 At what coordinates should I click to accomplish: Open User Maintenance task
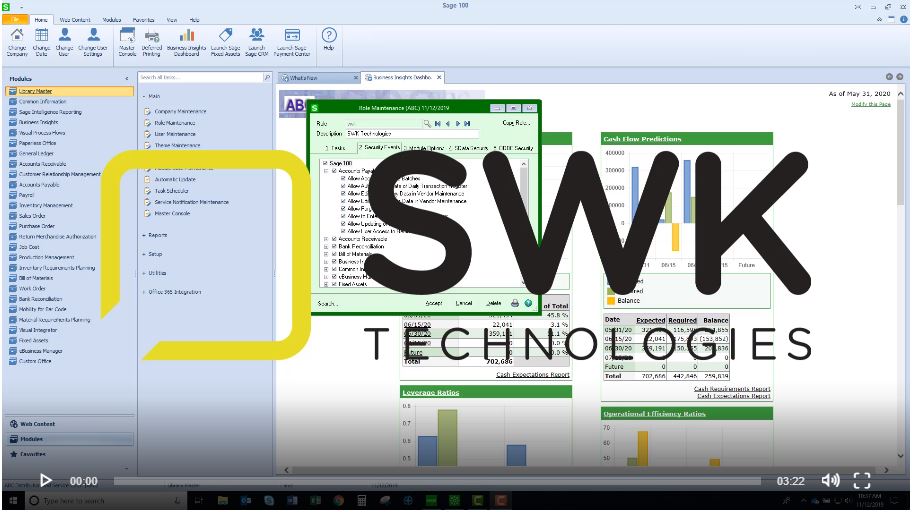[175, 134]
